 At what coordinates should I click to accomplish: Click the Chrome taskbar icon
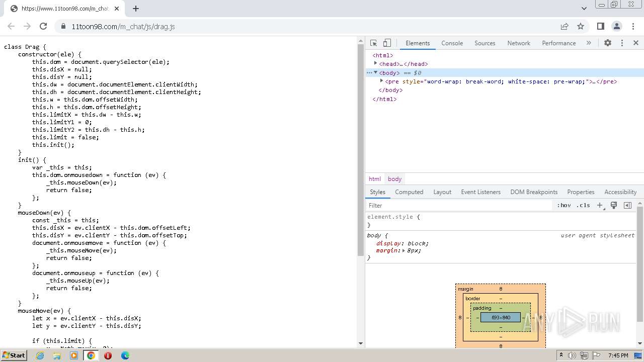pos(91,355)
